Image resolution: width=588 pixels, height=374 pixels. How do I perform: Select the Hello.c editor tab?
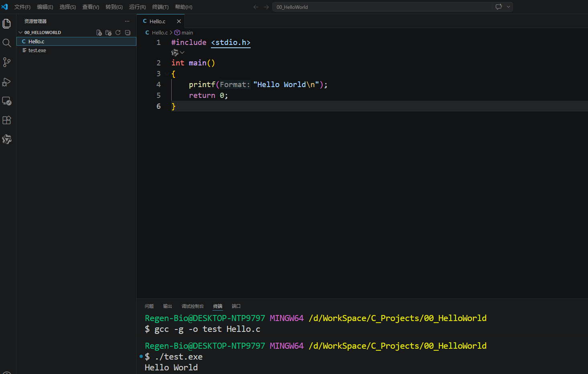tap(160, 21)
